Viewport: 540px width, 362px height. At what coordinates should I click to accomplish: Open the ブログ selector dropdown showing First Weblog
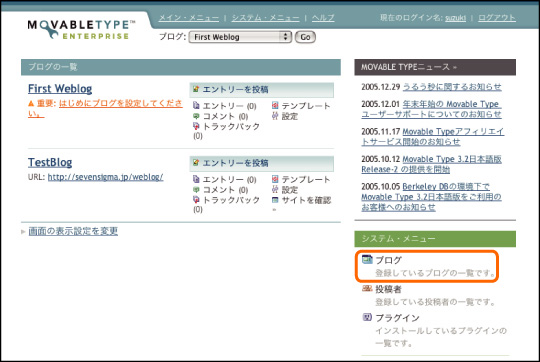240,37
